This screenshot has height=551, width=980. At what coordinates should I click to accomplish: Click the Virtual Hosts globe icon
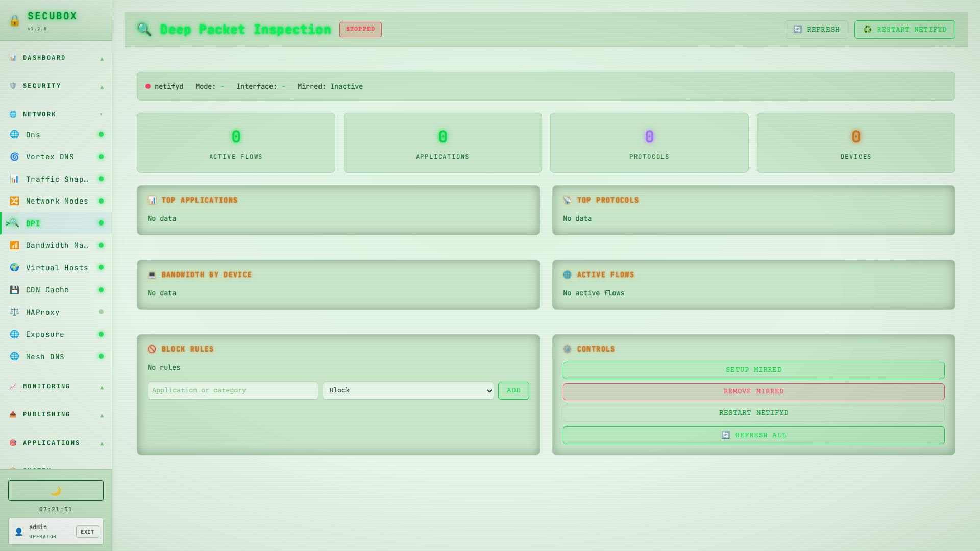(14, 268)
